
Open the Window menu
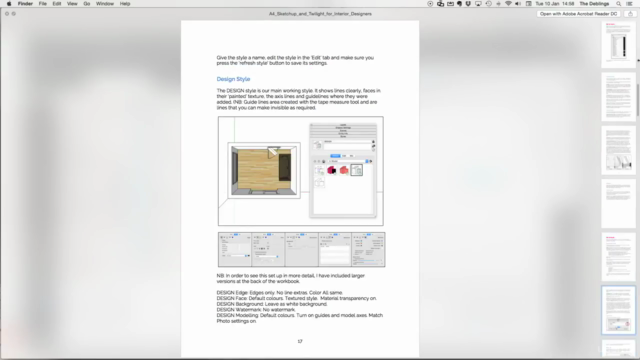(x=105, y=4)
